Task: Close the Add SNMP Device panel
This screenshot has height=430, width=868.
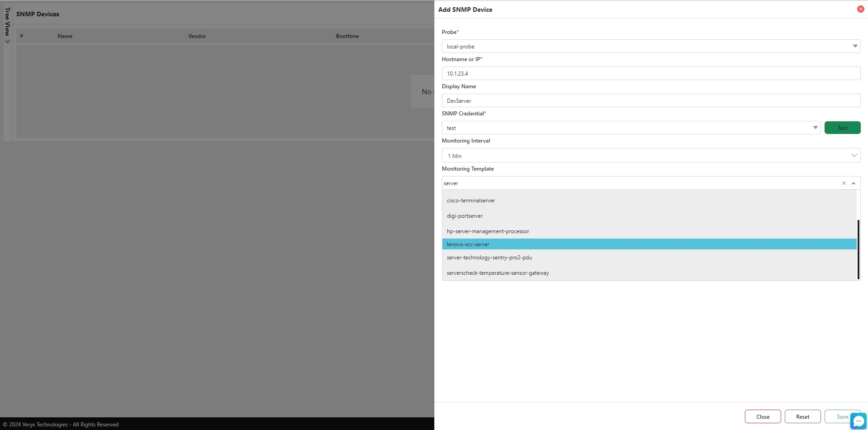Action: 860,9
